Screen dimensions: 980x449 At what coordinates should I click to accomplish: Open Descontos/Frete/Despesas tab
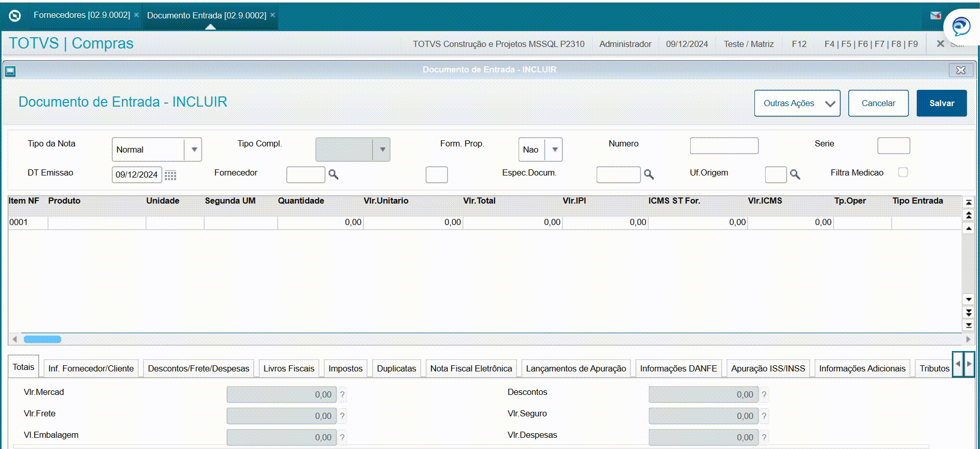(x=199, y=368)
